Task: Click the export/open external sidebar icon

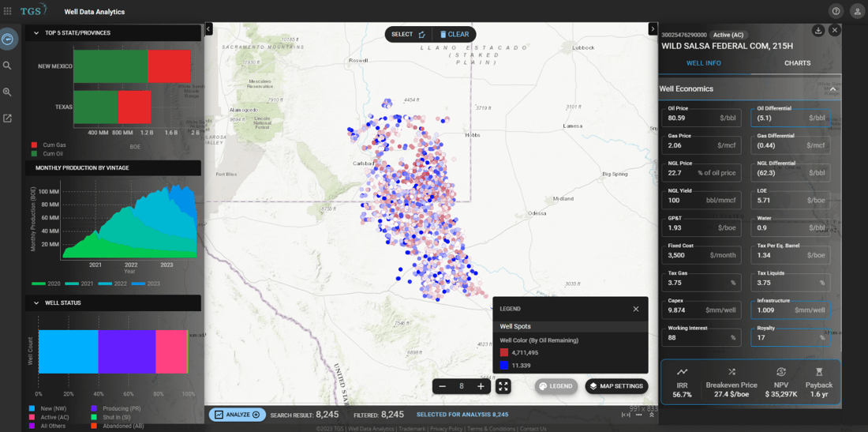Action: [x=8, y=118]
